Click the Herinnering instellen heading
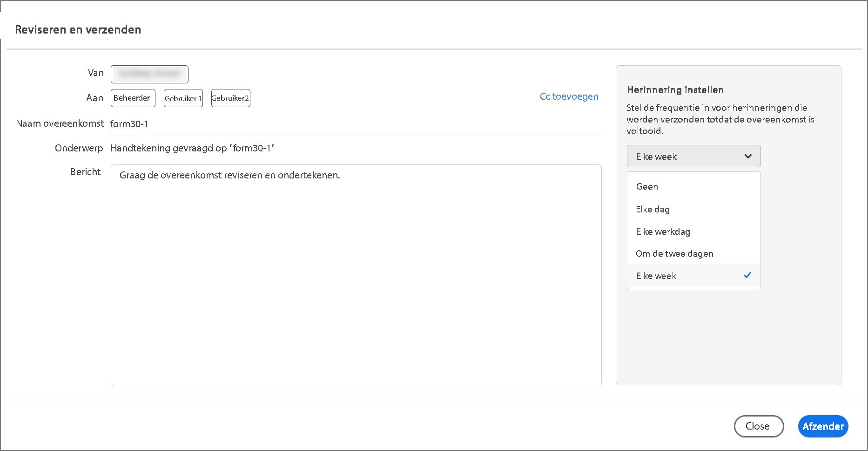The height and width of the screenshot is (451, 868). click(x=675, y=90)
